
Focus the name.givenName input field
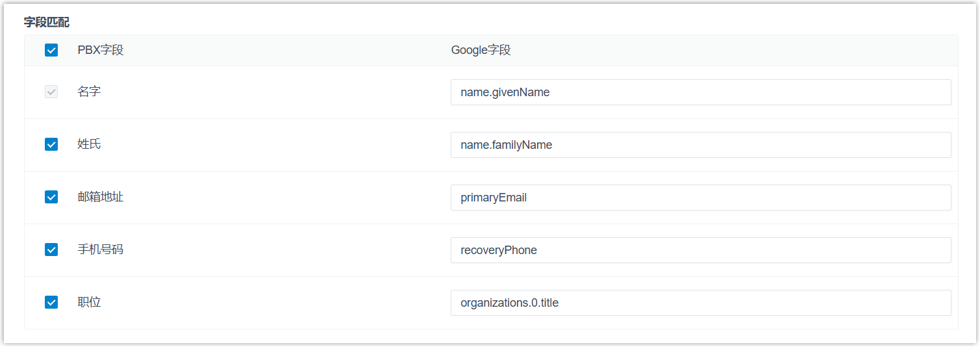tap(700, 92)
